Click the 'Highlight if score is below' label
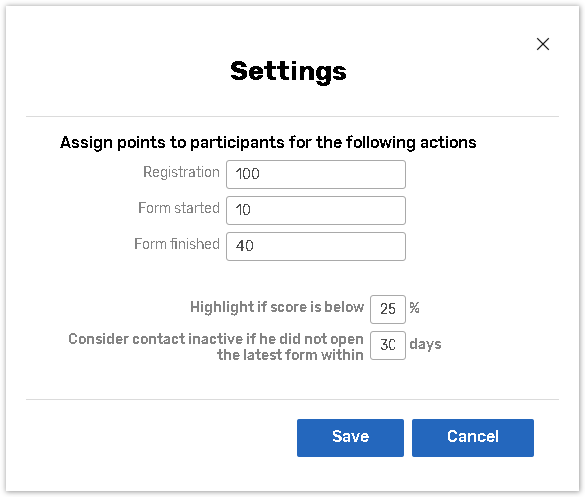The width and height of the screenshot is (585, 497). [277, 307]
